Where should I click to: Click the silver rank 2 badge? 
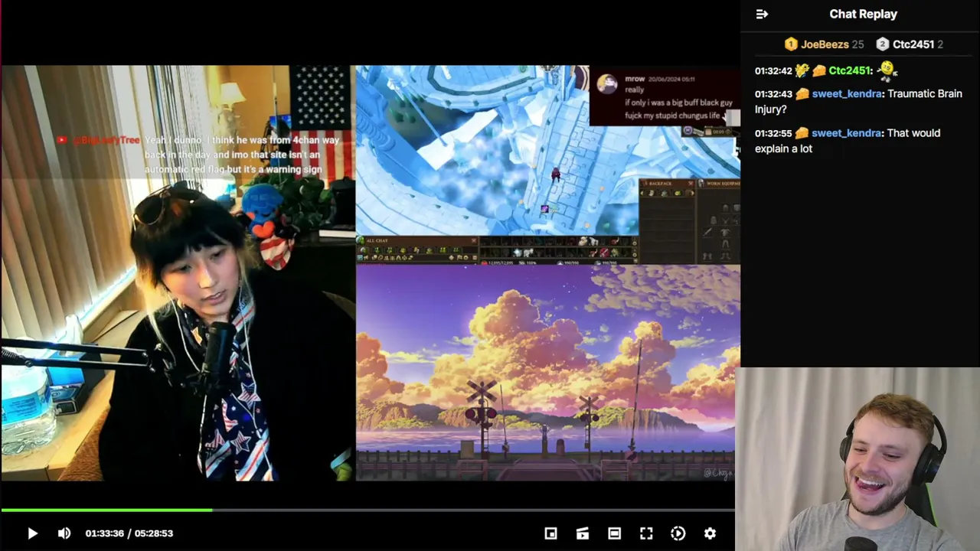click(883, 44)
